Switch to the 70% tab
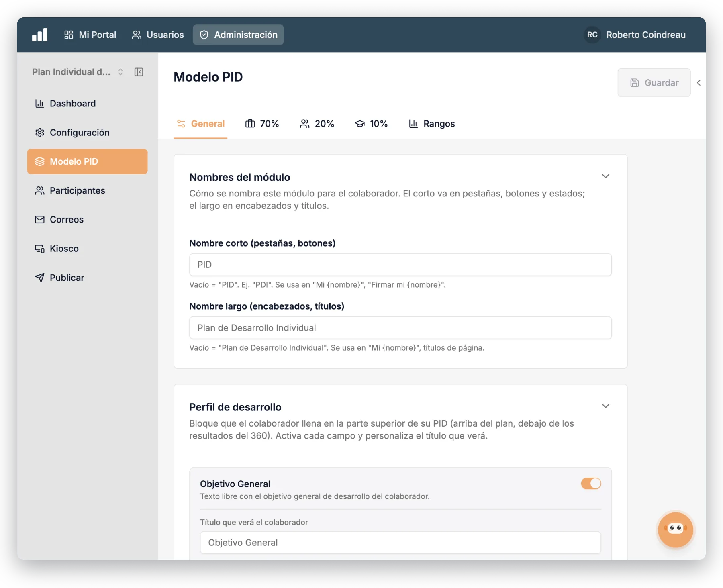This screenshot has height=588, width=723. 262,124
